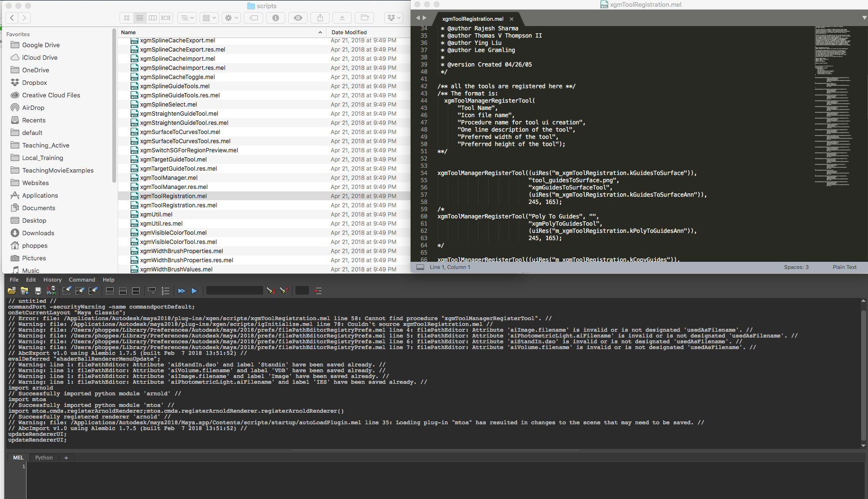Click the Share icon in Finder toolbar
Viewport: 868px width, 499px height.
point(320,17)
